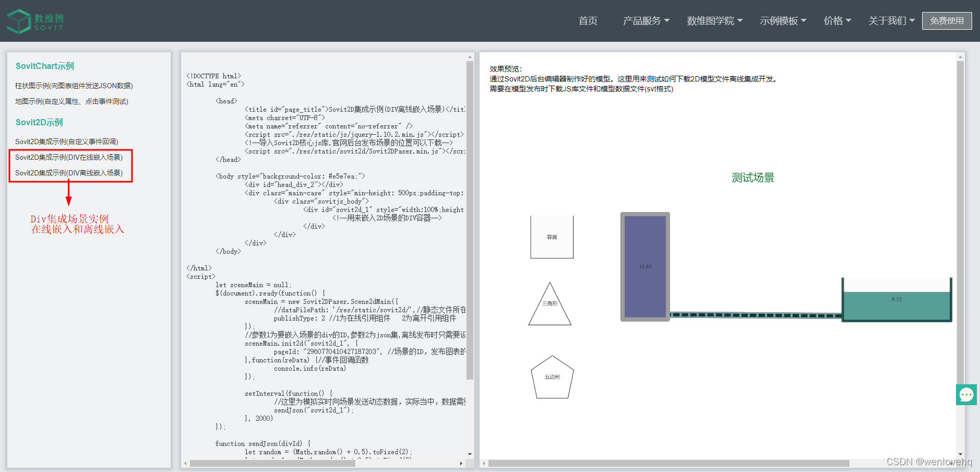Viewport: 980px width, 472px height.
Task: Expand the 数维图学院 dropdown menu
Action: click(x=714, y=21)
